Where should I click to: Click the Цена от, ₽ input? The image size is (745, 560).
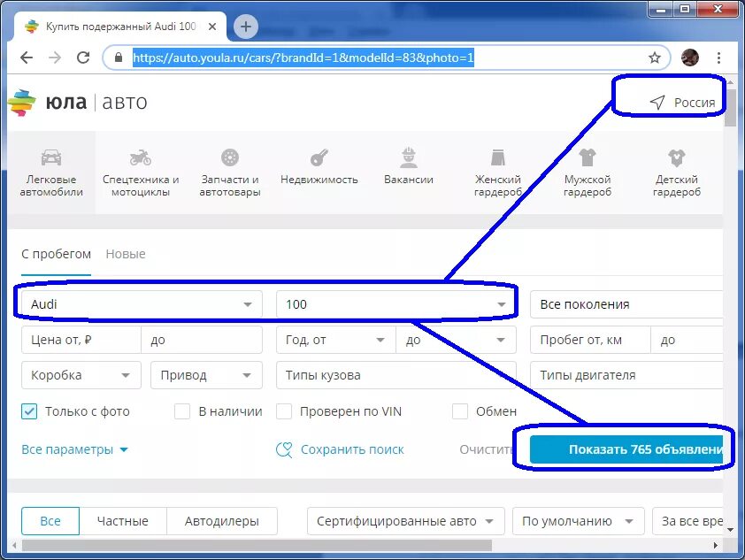point(81,340)
